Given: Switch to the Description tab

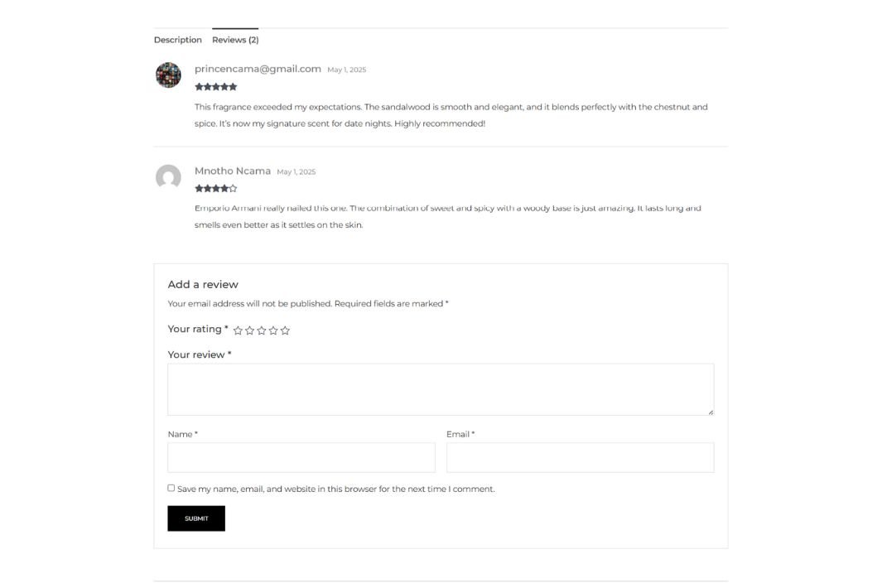Looking at the screenshot, I should pos(178,40).
